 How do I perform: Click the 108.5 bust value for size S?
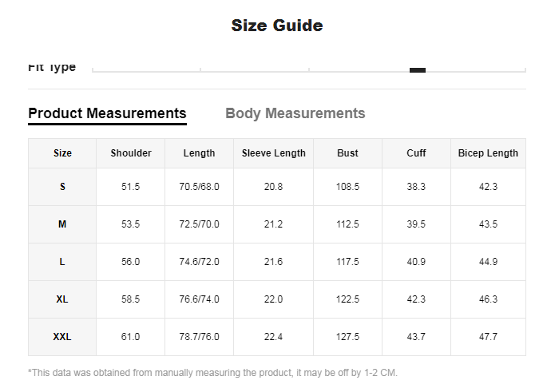[x=347, y=187]
